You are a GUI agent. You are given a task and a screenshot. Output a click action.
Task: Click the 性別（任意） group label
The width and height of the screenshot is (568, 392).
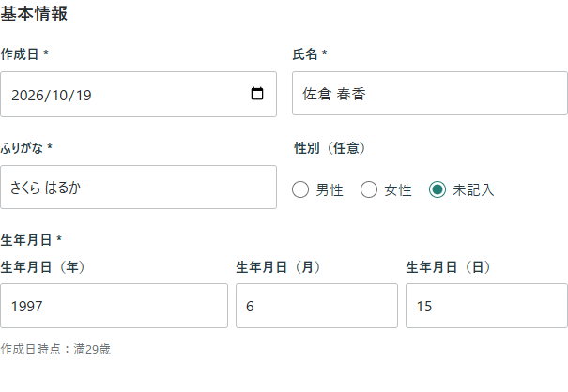coord(330,147)
